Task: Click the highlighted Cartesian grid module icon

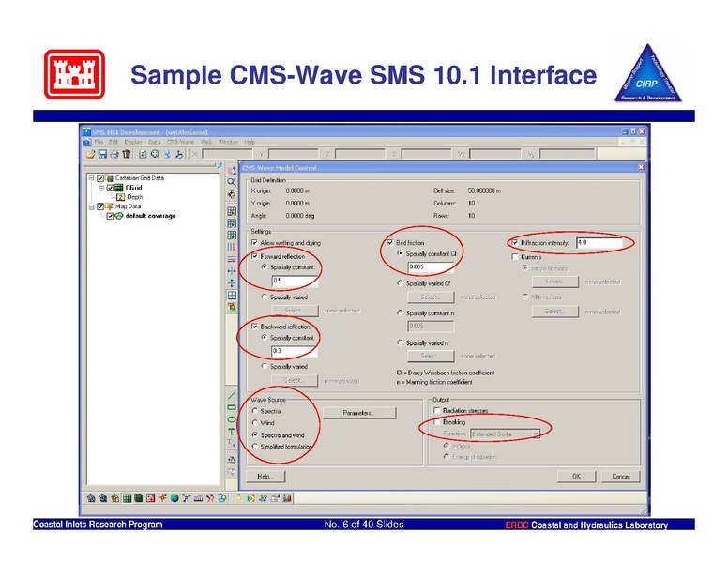Action: pyautogui.click(x=127, y=498)
